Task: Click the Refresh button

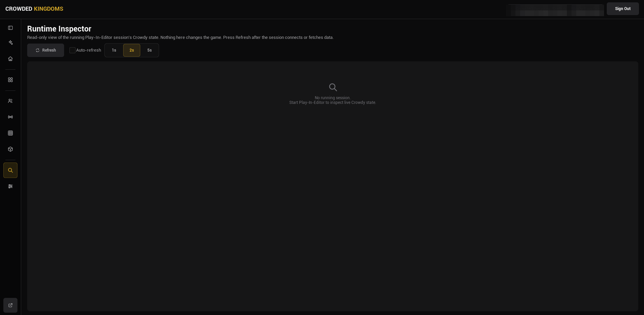Action: click(x=46, y=50)
